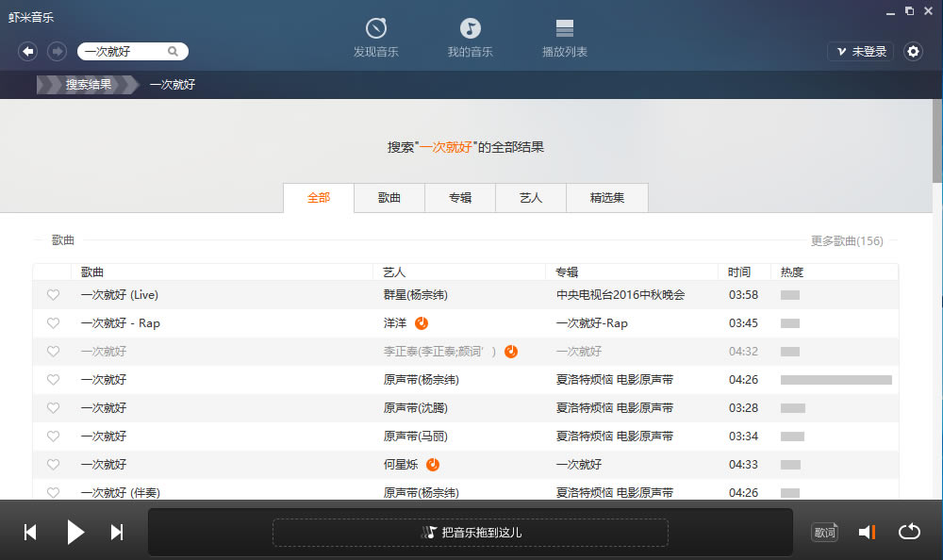Open 歌词 lyrics display button
943x560 pixels.
point(824,532)
